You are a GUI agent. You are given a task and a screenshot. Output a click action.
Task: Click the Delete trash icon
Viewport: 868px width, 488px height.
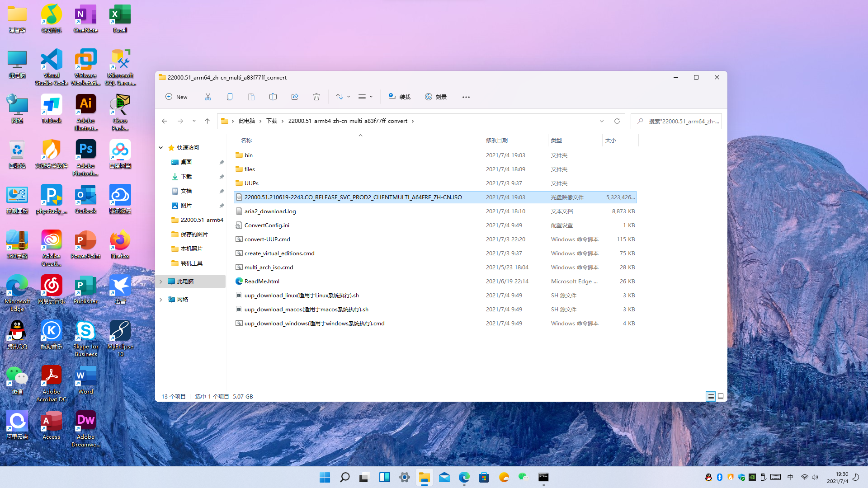click(x=316, y=97)
